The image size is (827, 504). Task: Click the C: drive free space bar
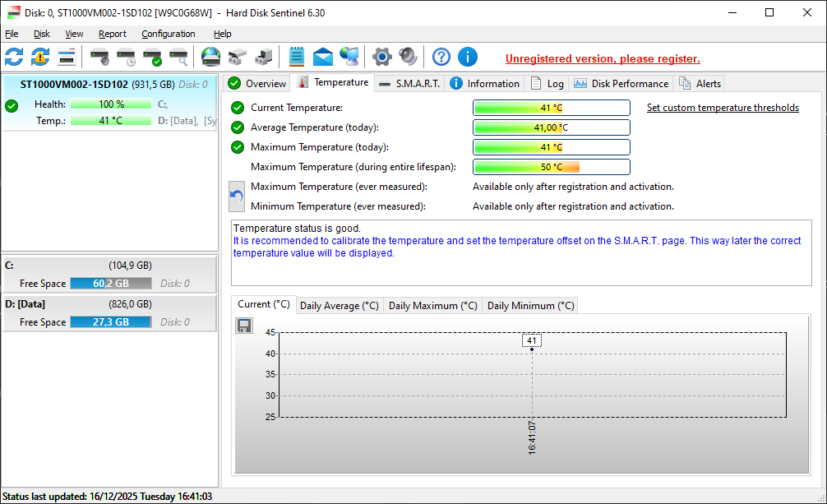[x=110, y=283]
